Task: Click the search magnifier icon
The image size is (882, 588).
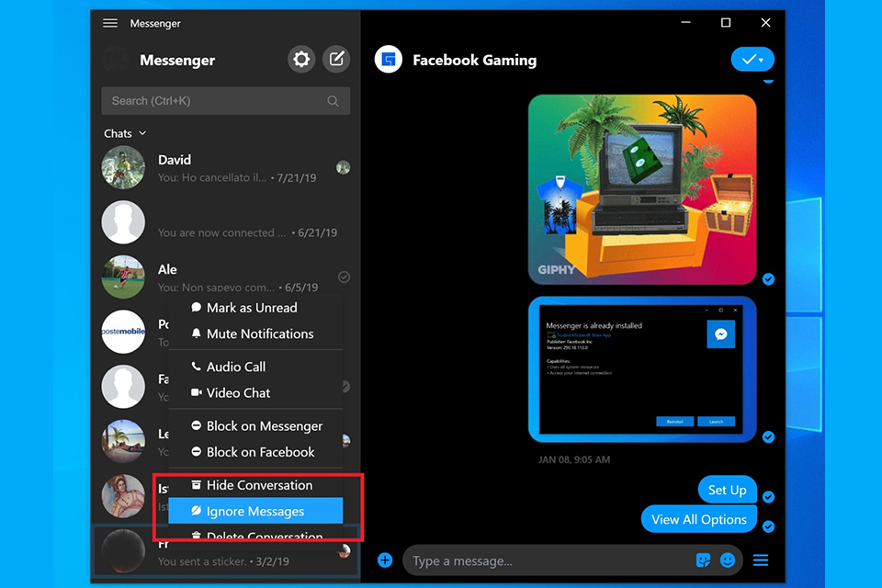Action: (x=333, y=101)
